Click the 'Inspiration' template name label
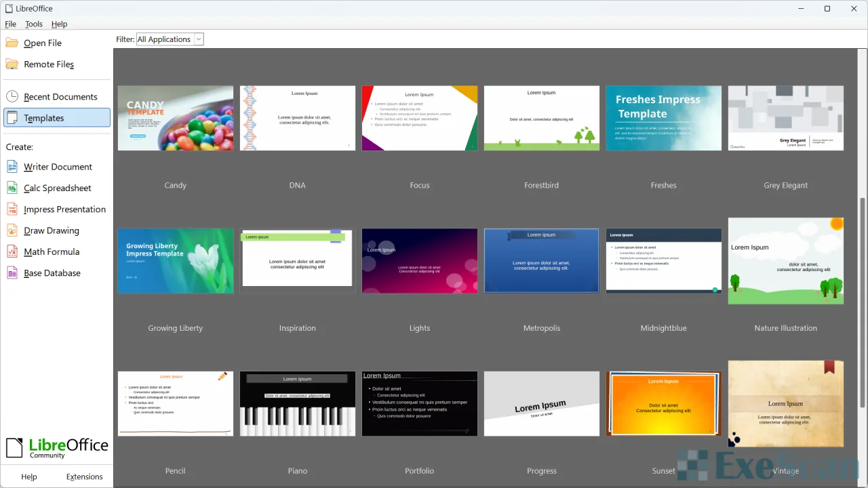Viewport: 868px width, 488px height. pos(298,328)
